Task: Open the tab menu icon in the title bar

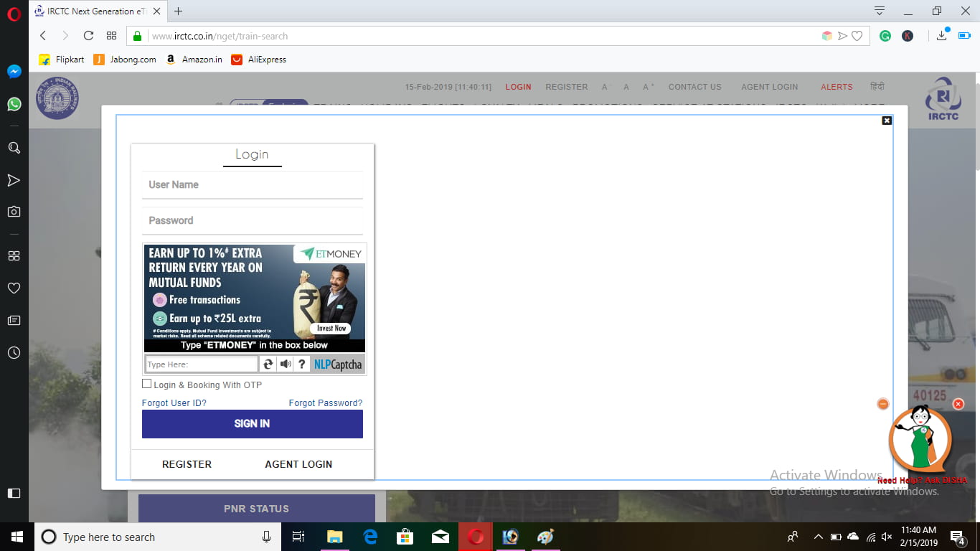Action: coord(880,11)
